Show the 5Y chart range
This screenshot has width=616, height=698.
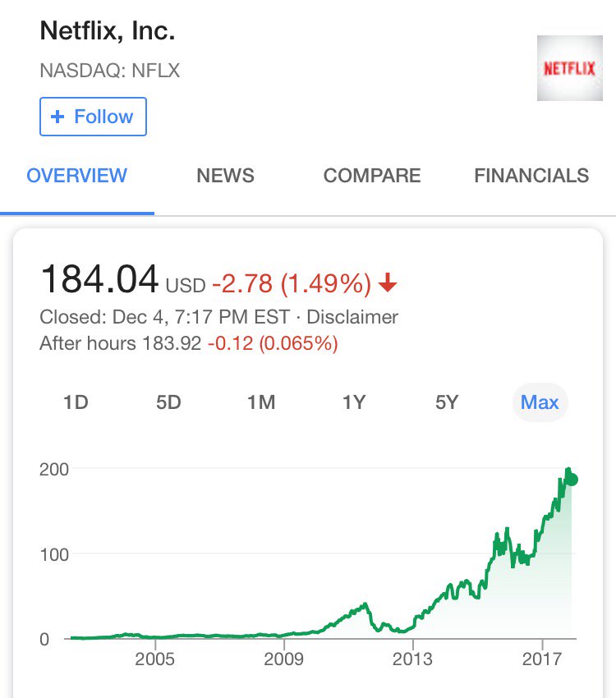pyautogui.click(x=447, y=402)
